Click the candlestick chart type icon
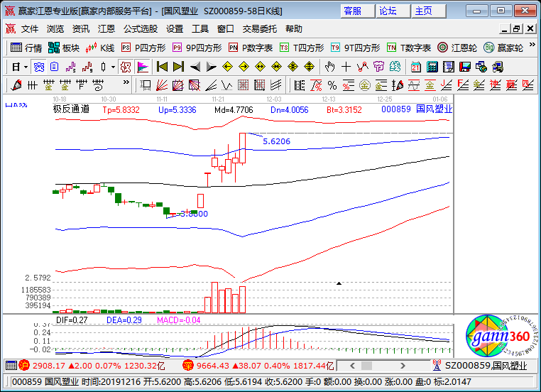 pyautogui.click(x=103, y=67)
